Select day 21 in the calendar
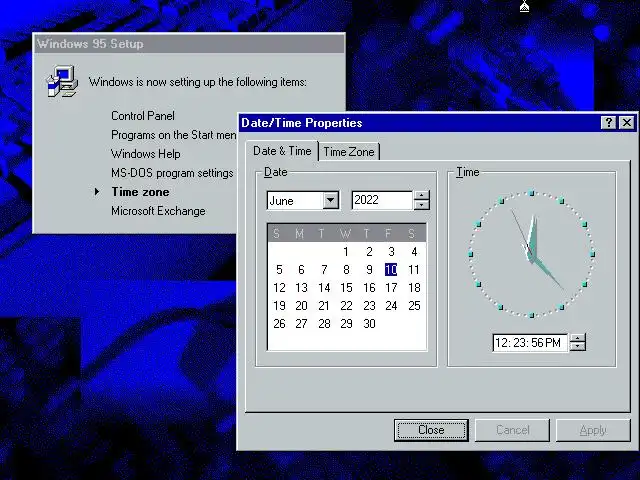 click(324, 306)
